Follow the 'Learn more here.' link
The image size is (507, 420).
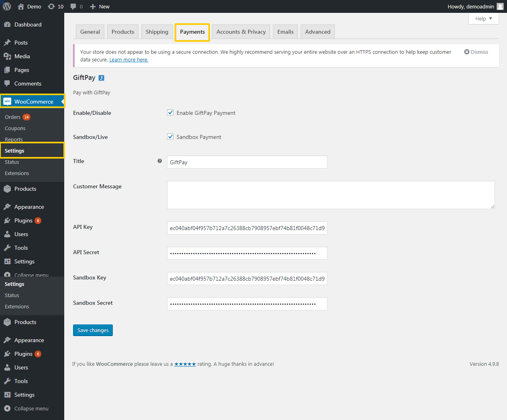pos(129,59)
